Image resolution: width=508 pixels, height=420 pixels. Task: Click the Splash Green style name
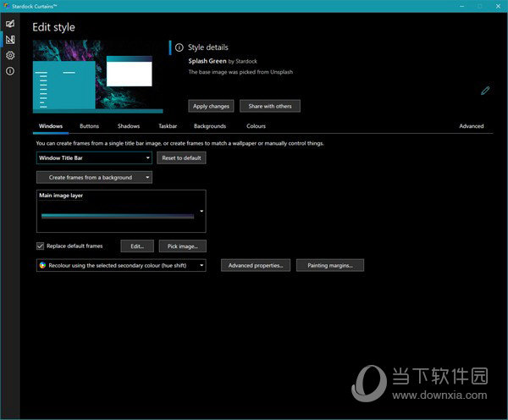pos(207,61)
